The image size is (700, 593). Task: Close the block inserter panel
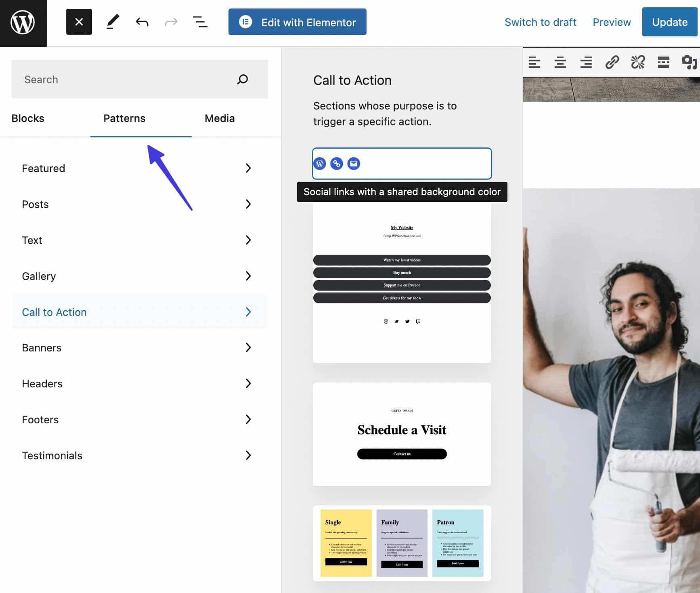79,22
